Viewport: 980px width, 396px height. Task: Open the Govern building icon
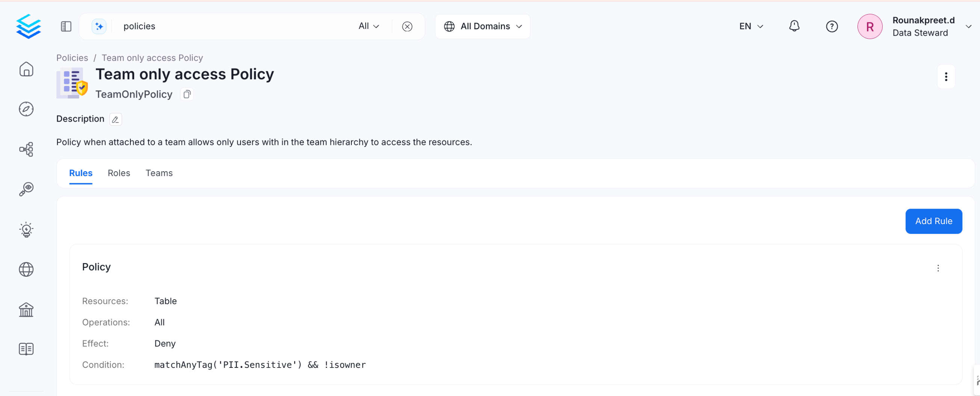(x=26, y=309)
